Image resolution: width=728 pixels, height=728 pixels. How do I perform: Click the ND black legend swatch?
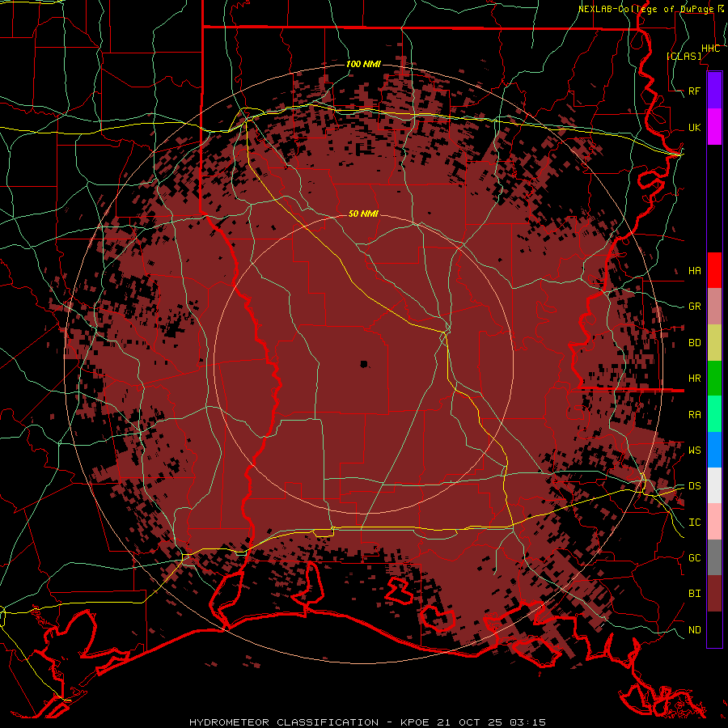click(x=714, y=629)
